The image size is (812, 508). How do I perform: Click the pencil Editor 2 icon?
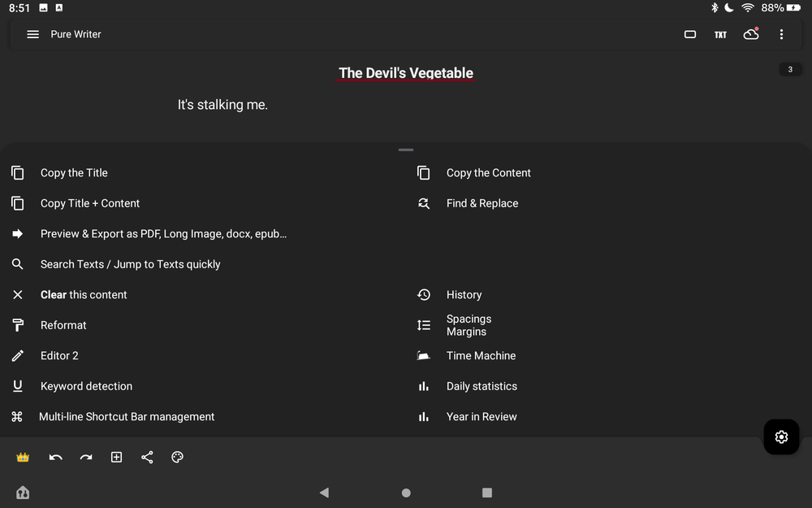point(18,356)
